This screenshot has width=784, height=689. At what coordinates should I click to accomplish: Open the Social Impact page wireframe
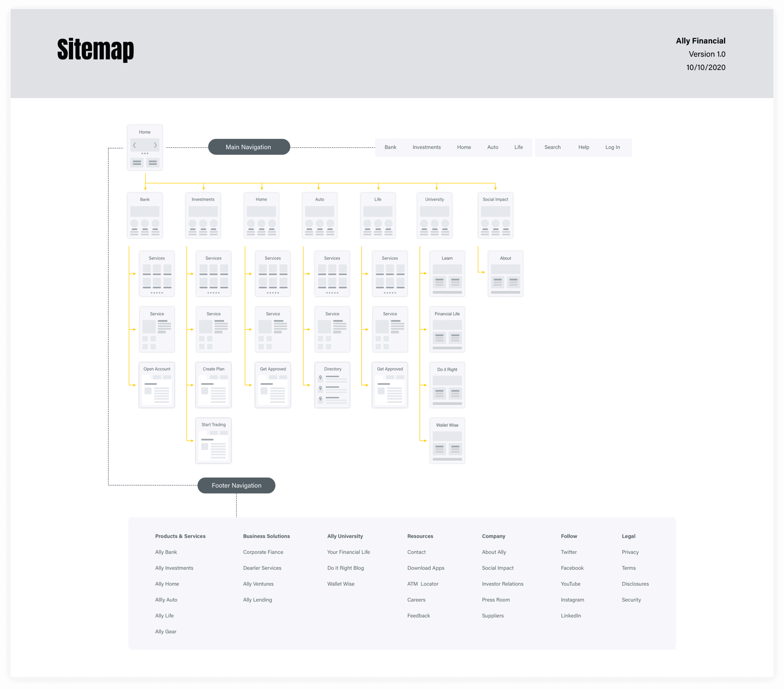click(x=495, y=215)
